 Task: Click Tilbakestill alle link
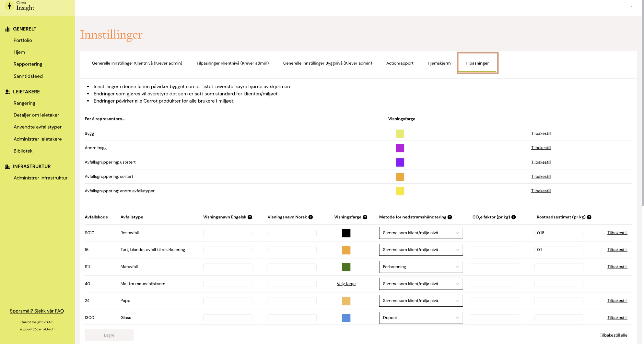coord(613,335)
